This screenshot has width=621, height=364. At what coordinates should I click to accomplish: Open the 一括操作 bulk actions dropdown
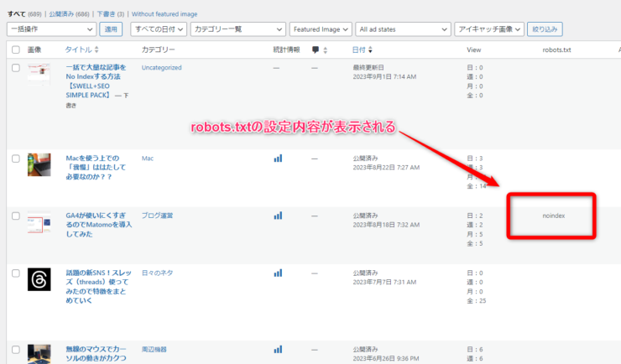50,29
